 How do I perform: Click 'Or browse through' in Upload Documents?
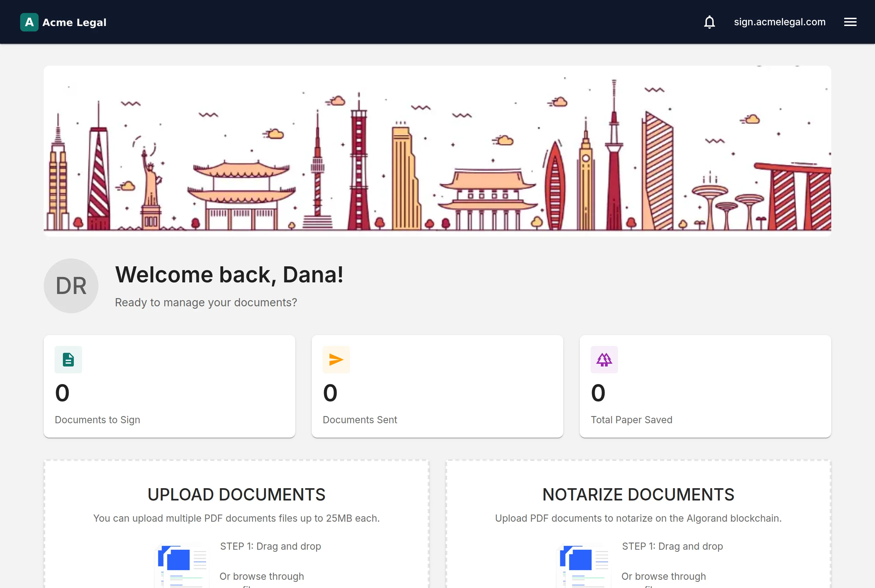click(x=262, y=576)
